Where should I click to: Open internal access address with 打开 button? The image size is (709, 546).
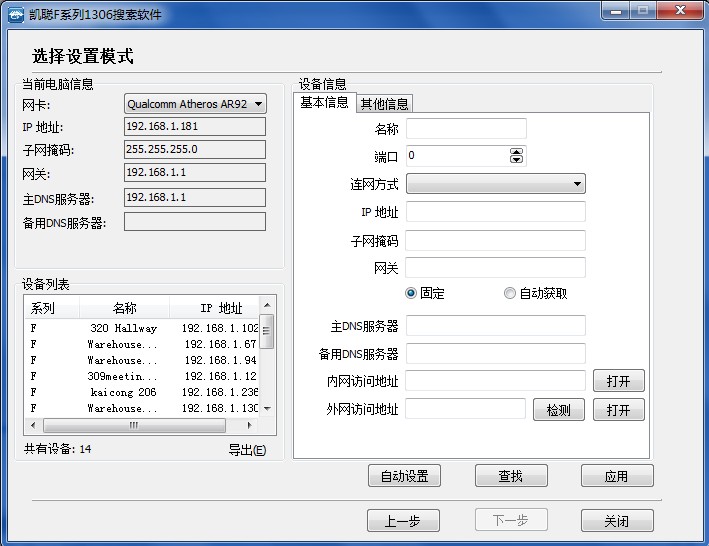[619, 381]
